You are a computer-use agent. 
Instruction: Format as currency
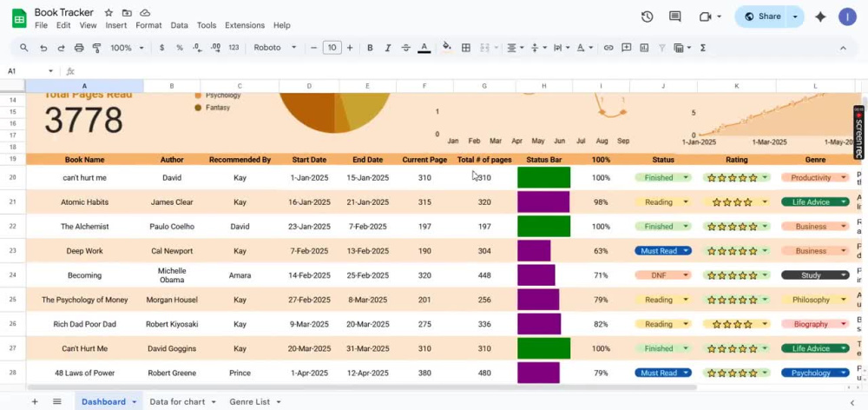point(161,48)
